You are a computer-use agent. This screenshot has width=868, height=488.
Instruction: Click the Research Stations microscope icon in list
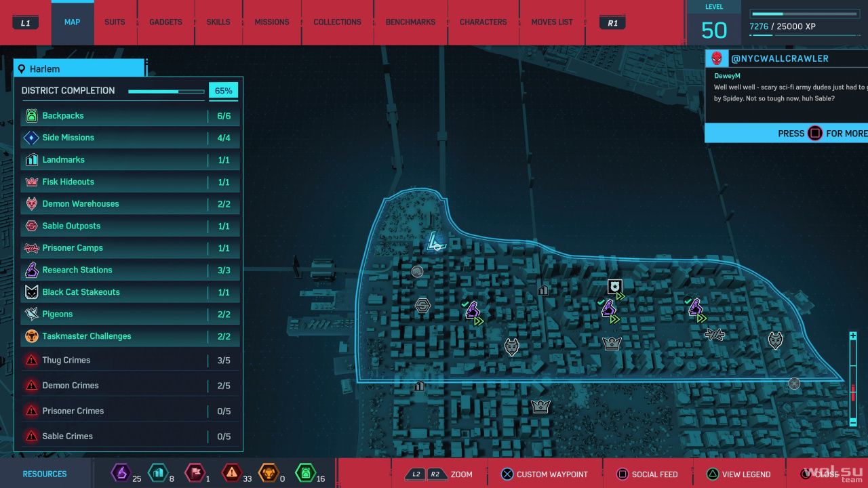pos(31,270)
